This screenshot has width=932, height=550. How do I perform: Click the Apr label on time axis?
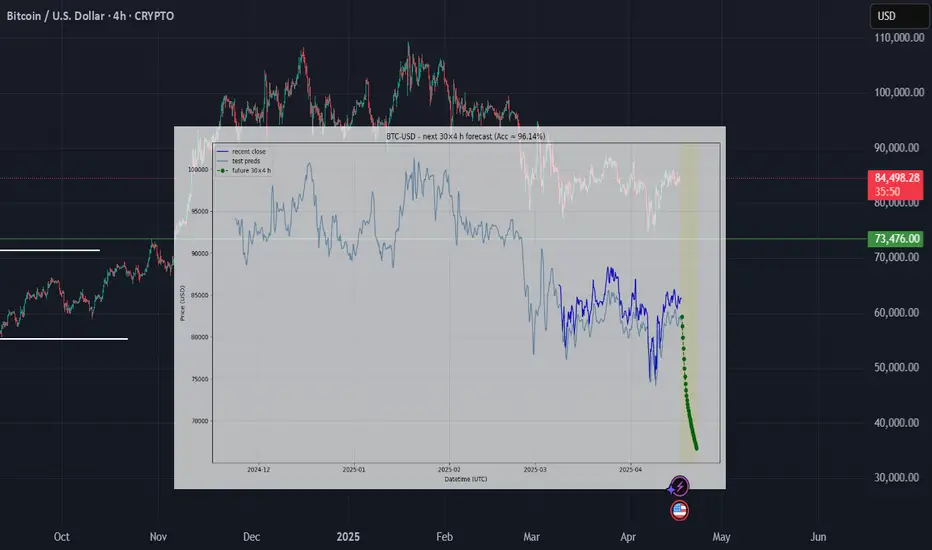click(628, 536)
